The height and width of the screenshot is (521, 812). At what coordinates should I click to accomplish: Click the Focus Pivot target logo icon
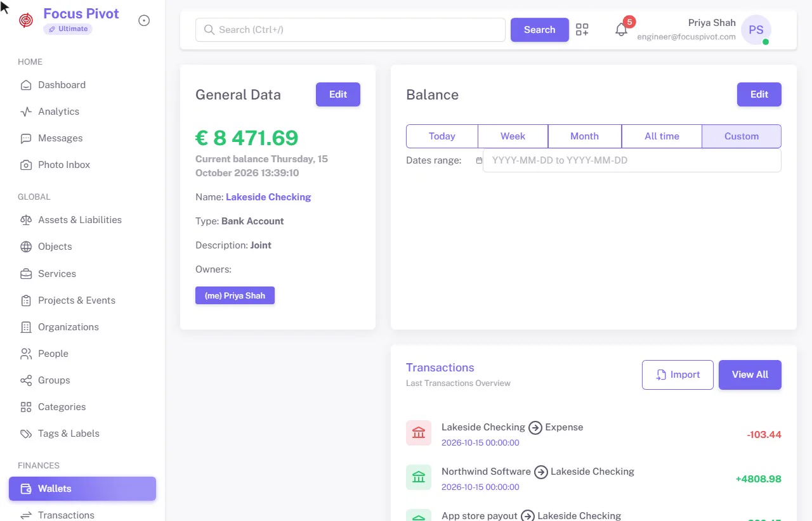click(26, 21)
